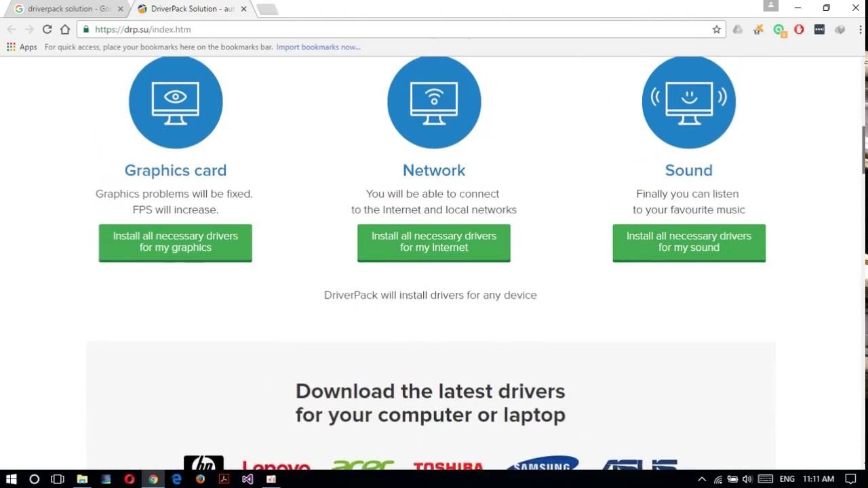
Task: Go back with the browser back arrow
Action: click(11, 29)
